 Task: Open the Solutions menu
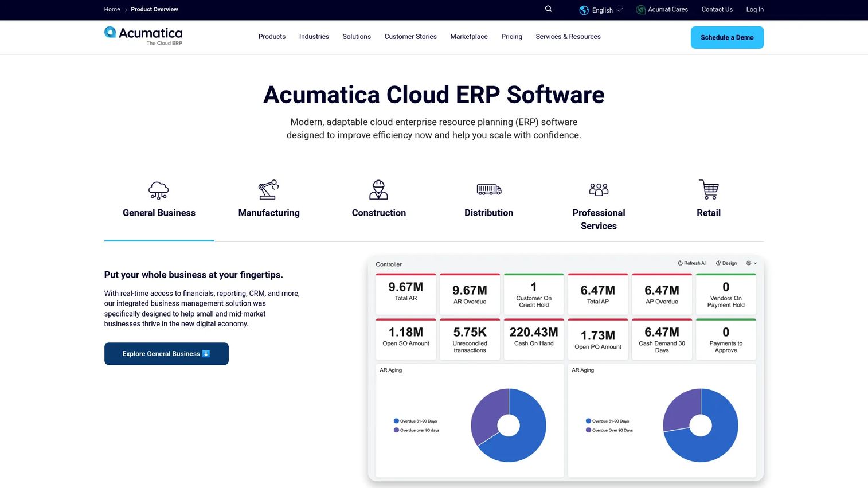pyautogui.click(x=357, y=37)
